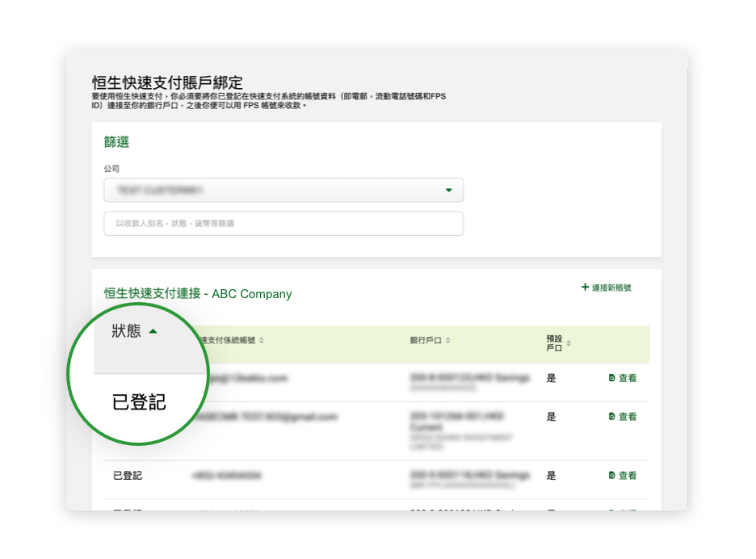Select 是 default value in first row

(x=551, y=378)
